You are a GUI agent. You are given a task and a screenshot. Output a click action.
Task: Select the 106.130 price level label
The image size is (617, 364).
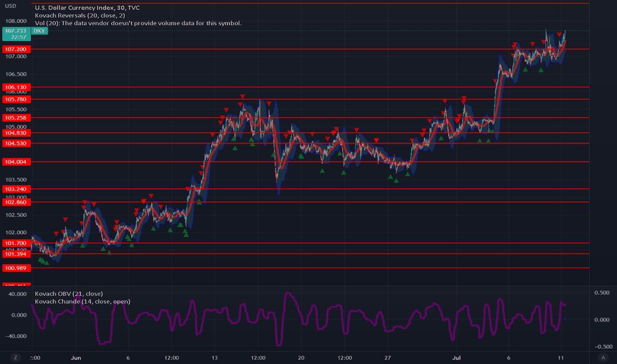pos(16,87)
